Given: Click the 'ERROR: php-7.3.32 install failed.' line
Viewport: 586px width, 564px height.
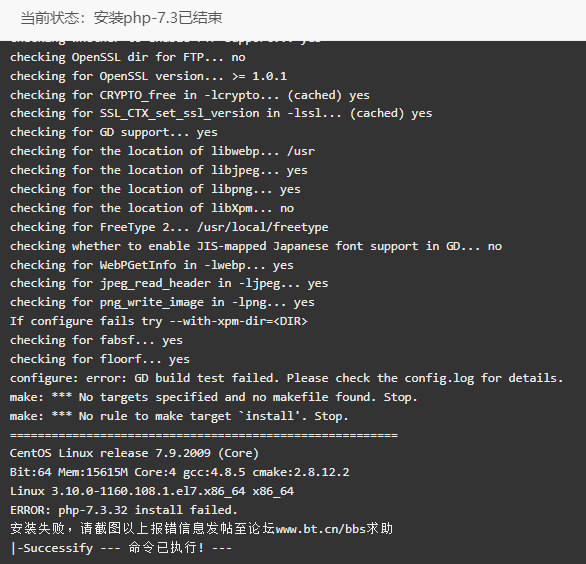Looking at the screenshot, I should 124,510.
